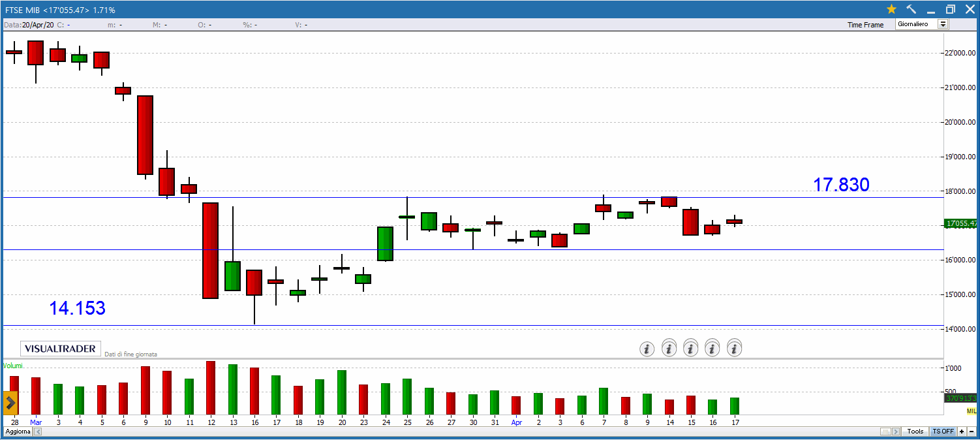Click the green candle for March 13

232,276
